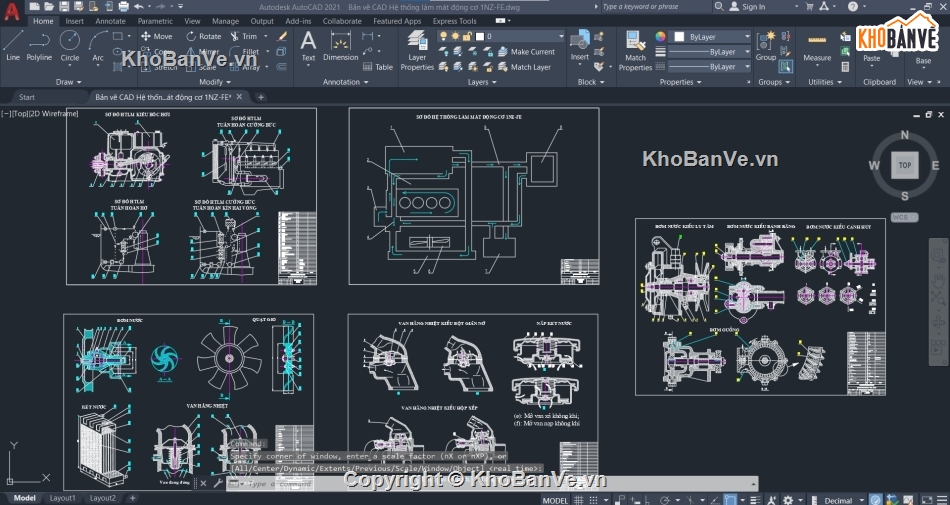
Task: Add a new drawing tab with plus button
Action: [261, 97]
